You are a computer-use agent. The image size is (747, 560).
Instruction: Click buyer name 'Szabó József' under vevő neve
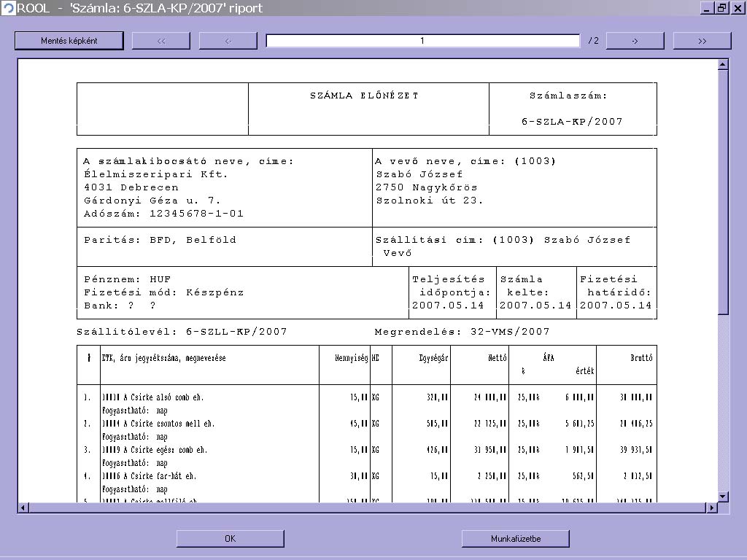coord(419,174)
